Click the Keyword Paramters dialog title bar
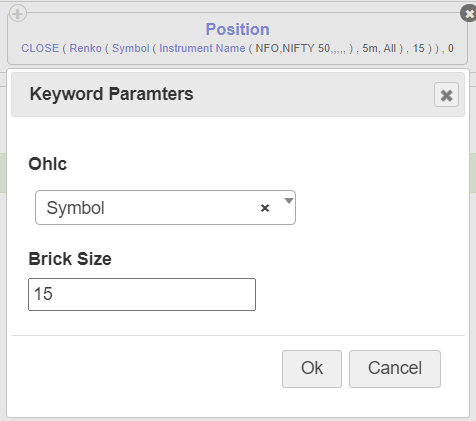Screen dimensions: 476x421 point(238,95)
